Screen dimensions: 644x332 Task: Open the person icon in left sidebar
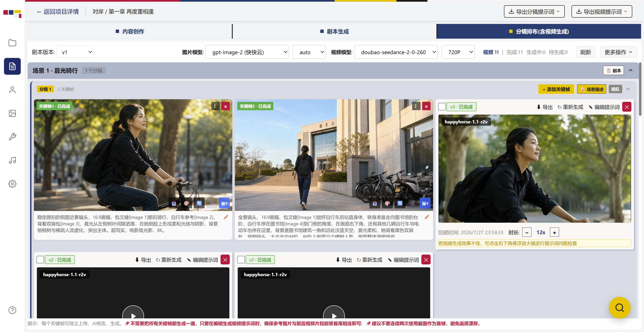(x=12, y=90)
